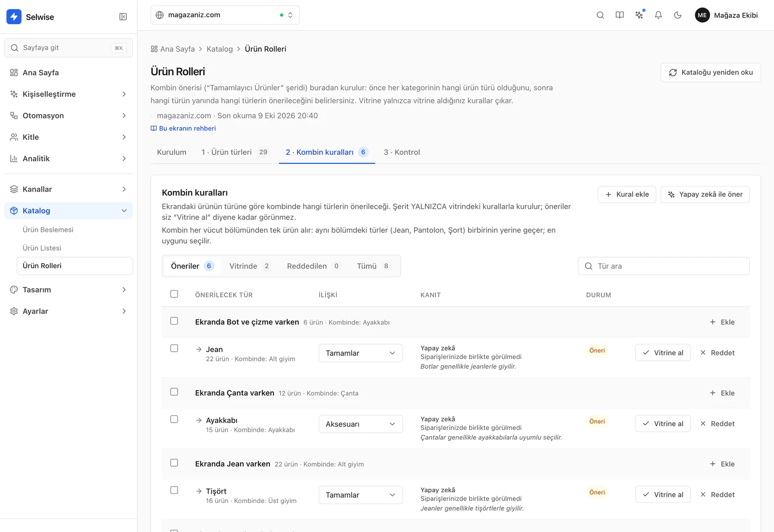Click the Tür ara search field
Screen dimensions: 774x532
(x=664, y=266)
